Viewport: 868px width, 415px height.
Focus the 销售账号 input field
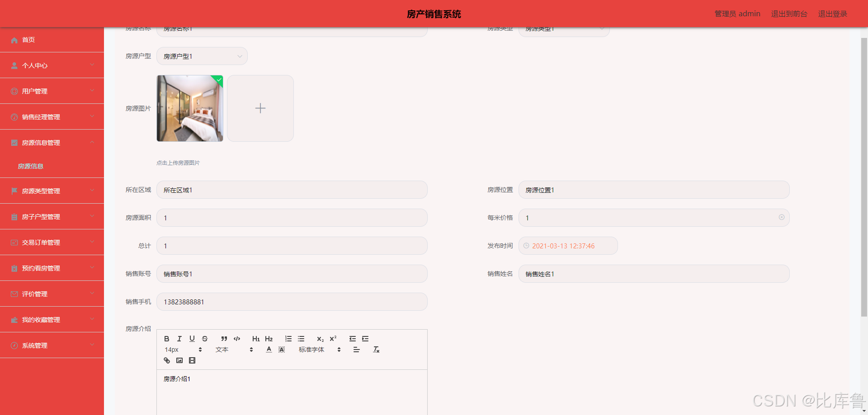tap(292, 274)
